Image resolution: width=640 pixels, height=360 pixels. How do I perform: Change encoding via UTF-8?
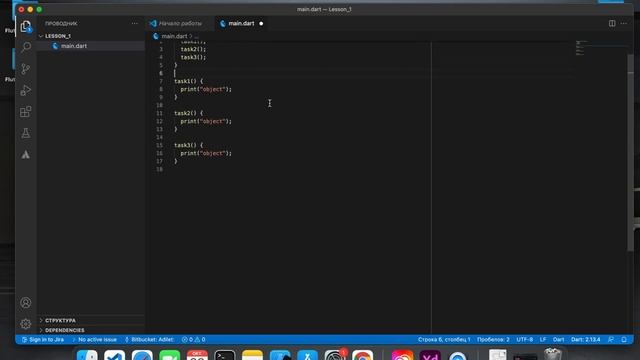coord(524,340)
